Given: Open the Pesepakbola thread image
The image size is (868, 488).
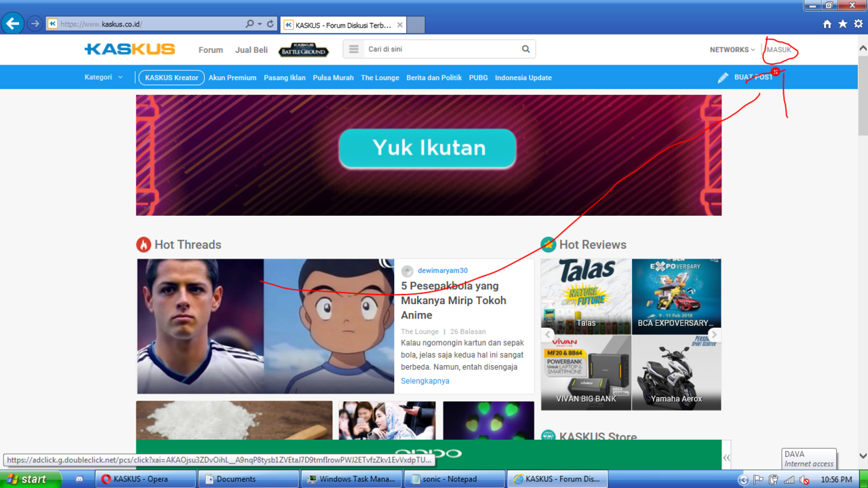Looking at the screenshot, I should 265,326.
